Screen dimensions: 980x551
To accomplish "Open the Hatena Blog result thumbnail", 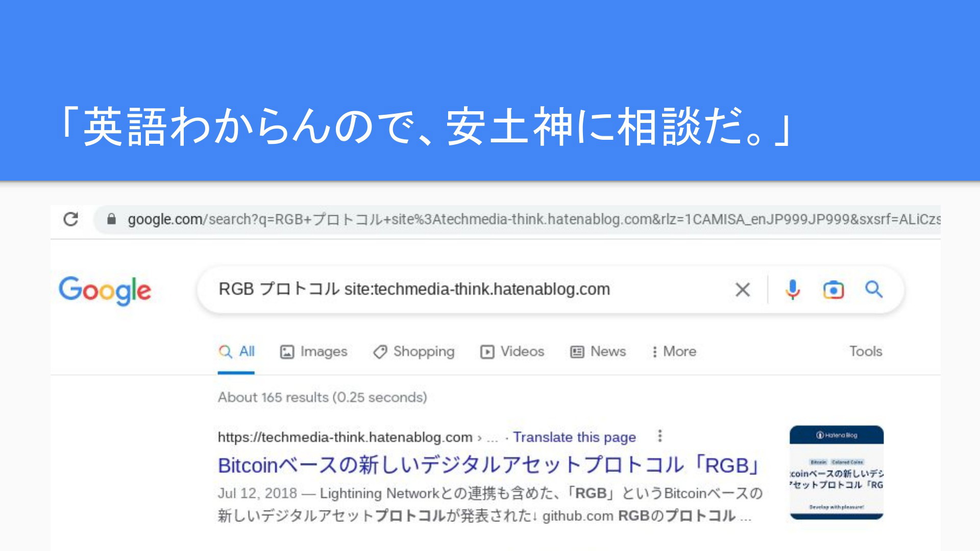I will click(837, 472).
